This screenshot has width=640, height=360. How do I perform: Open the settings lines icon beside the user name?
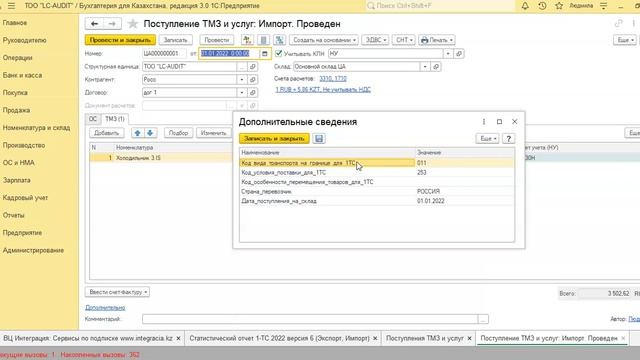pyautogui.click(x=604, y=6)
